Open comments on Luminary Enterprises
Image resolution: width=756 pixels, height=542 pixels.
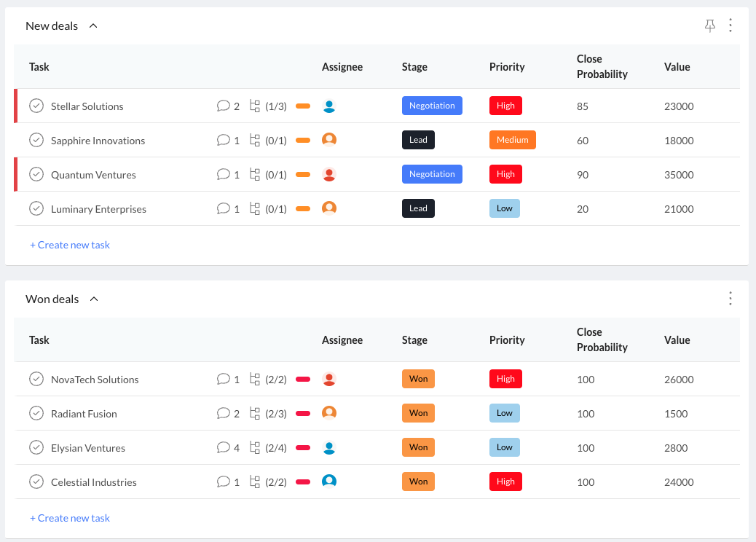click(224, 208)
